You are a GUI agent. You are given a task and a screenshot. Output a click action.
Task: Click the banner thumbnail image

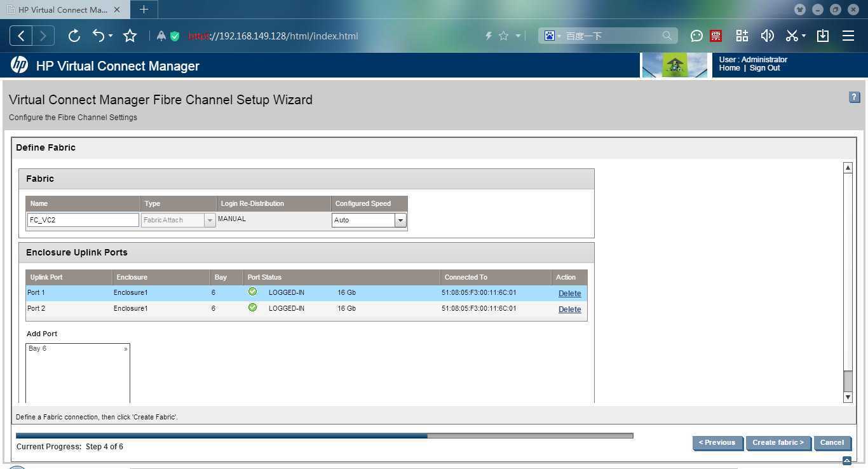tap(675, 65)
